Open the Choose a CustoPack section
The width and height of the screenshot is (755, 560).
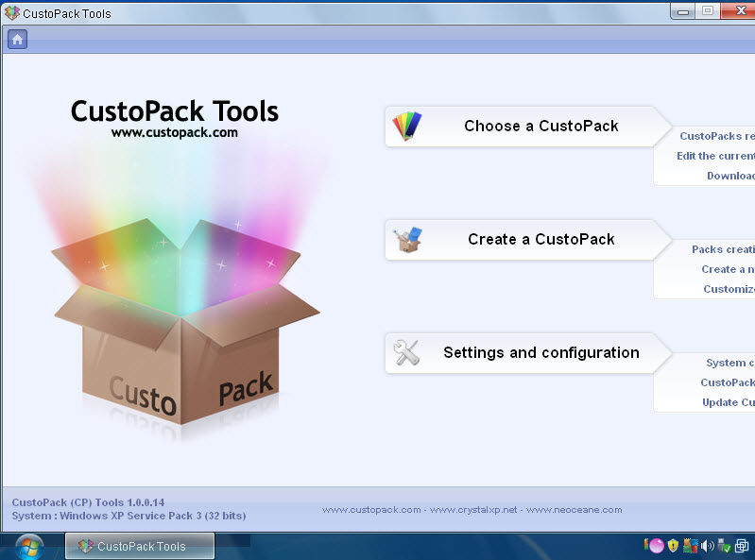[527, 127]
